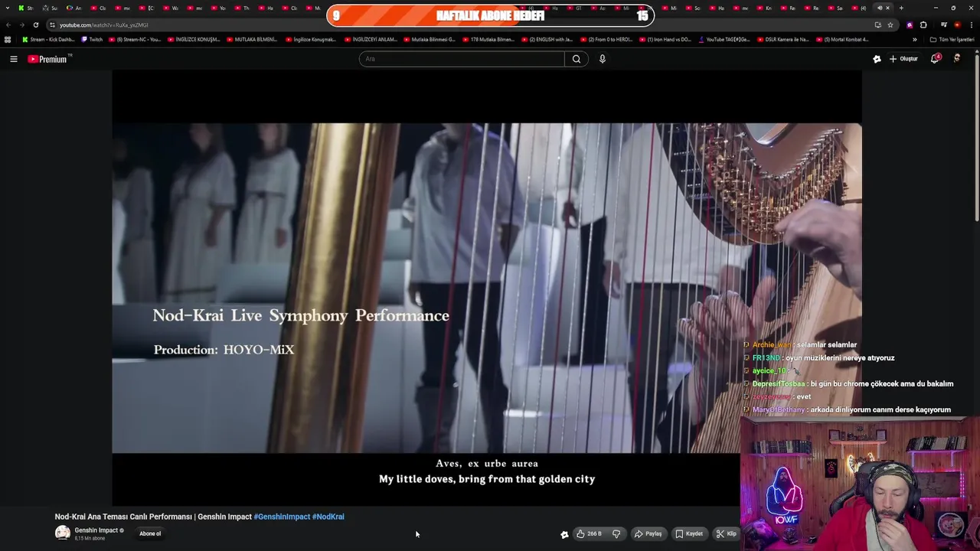
Task: Show more bookmarks with overflow chevron
Action: 914,39
